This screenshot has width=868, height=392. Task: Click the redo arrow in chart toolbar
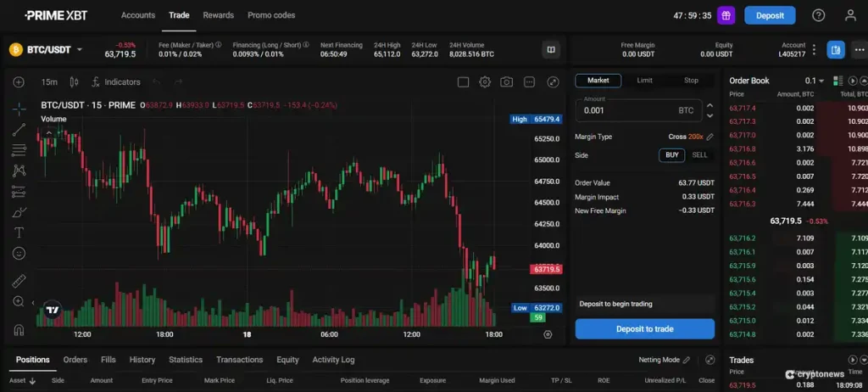[178, 82]
